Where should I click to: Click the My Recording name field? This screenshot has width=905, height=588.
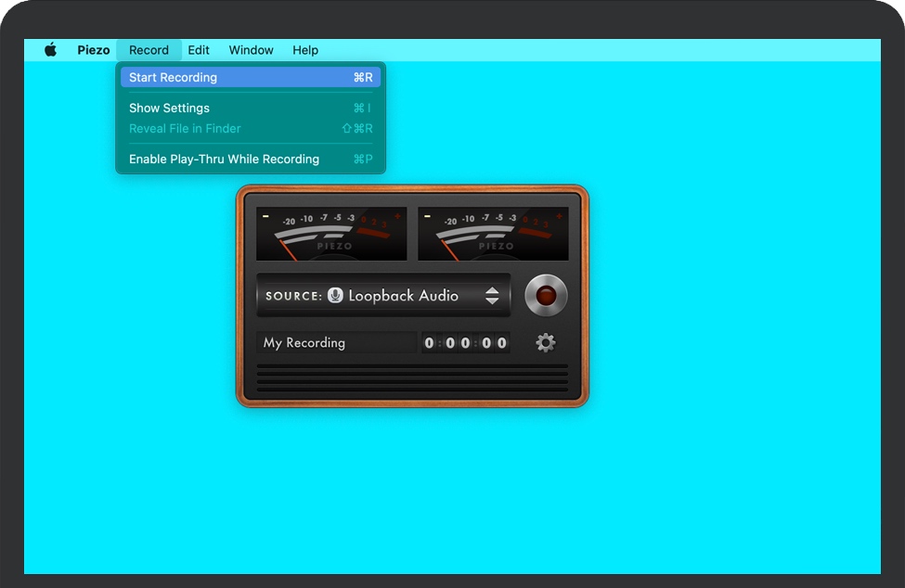pyautogui.click(x=336, y=343)
